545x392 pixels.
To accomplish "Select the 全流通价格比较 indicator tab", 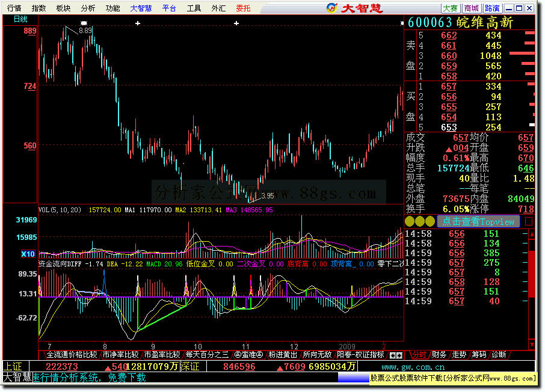I will tap(72, 355).
